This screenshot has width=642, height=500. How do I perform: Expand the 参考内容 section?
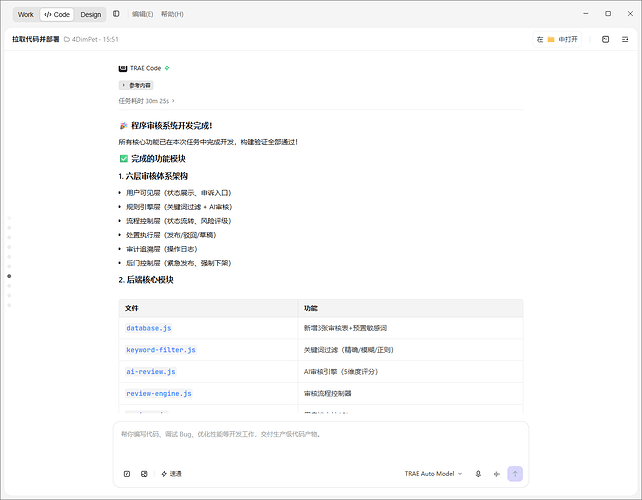click(136, 85)
